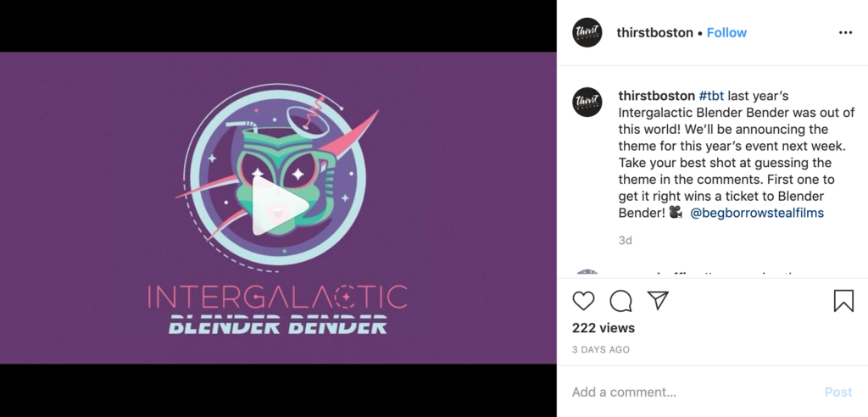The image size is (868, 417).
Task: Open comments via speech bubble icon
Action: pyautogui.click(x=620, y=301)
